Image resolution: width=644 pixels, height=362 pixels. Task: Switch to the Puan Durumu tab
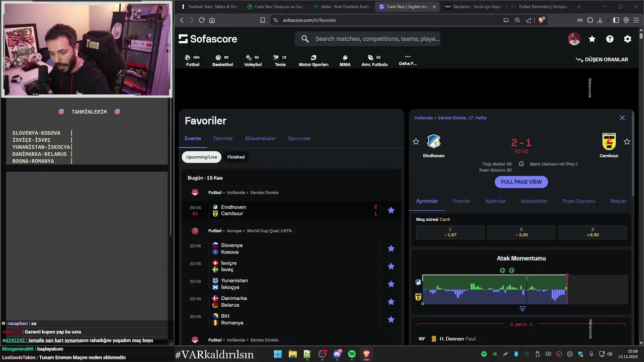(579, 201)
